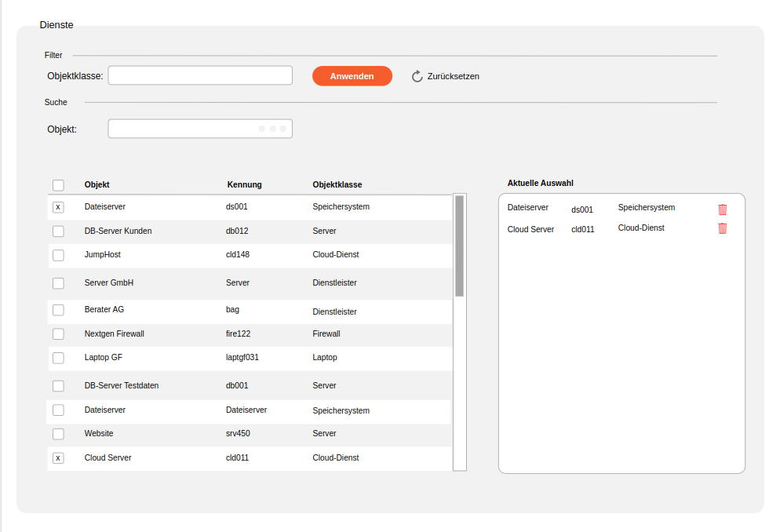Toggle the select-all checkbox in table header
Viewport: 780px width, 532px height.
(58, 185)
